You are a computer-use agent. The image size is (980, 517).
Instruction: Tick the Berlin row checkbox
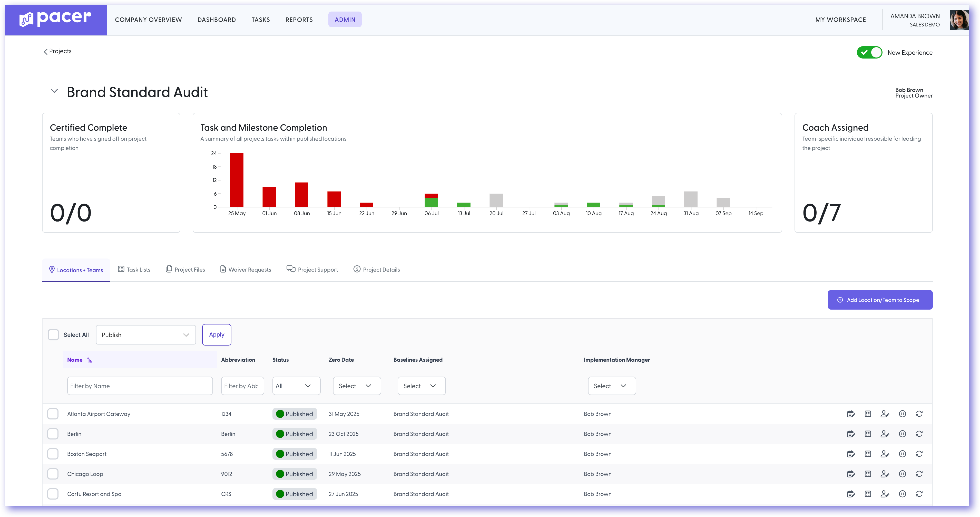pyautogui.click(x=53, y=434)
